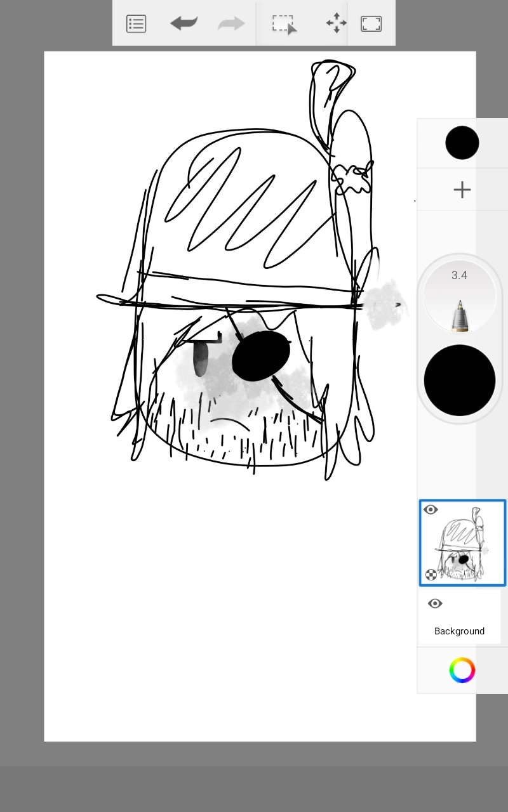
Task: Tap the current color circle at panel top
Action: (x=462, y=142)
